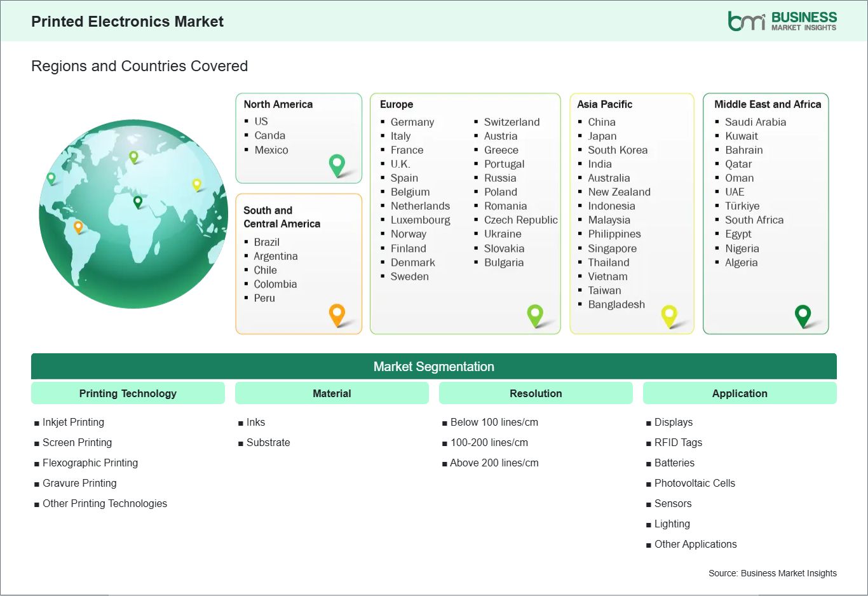The image size is (868, 596).
Task: Click the Regions and Countries Covered heading
Action: pos(140,66)
